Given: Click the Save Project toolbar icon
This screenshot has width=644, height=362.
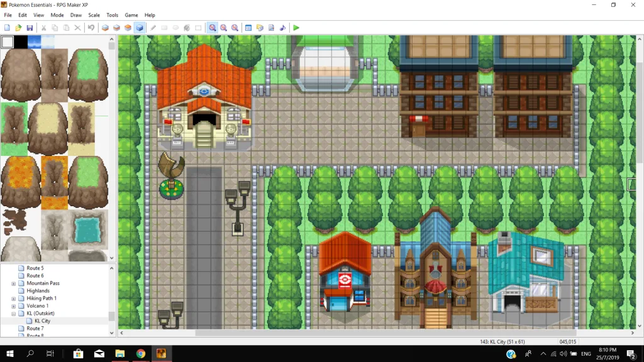Looking at the screenshot, I should pyautogui.click(x=30, y=28).
